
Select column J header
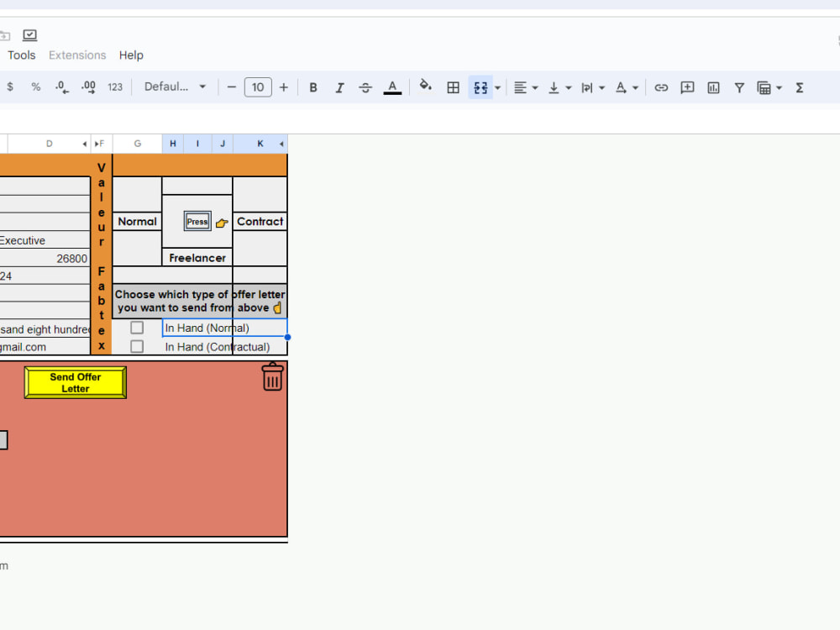tap(223, 144)
